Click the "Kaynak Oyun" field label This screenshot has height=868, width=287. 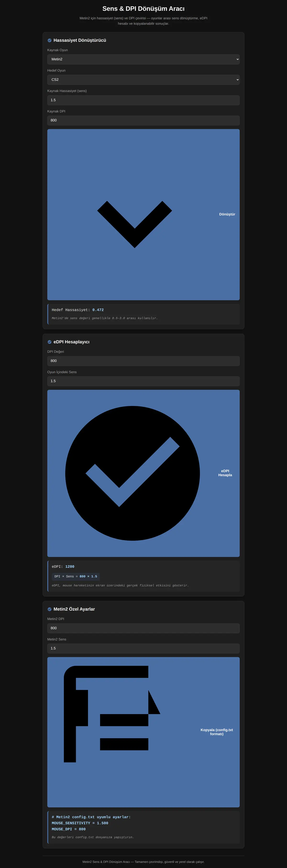tap(58, 50)
